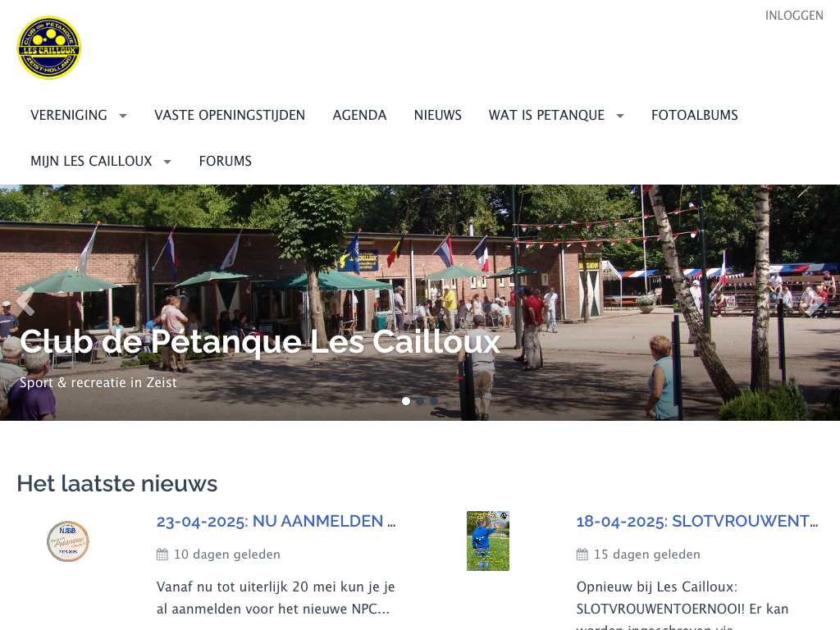Advance to the next slide arrow
This screenshot has width=840, height=630.
click(815, 302)
